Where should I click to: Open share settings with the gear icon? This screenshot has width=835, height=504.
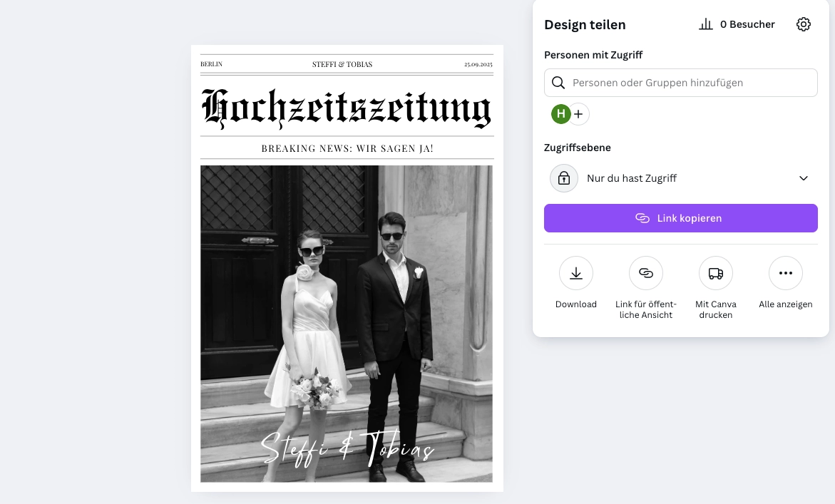[804, 24]
